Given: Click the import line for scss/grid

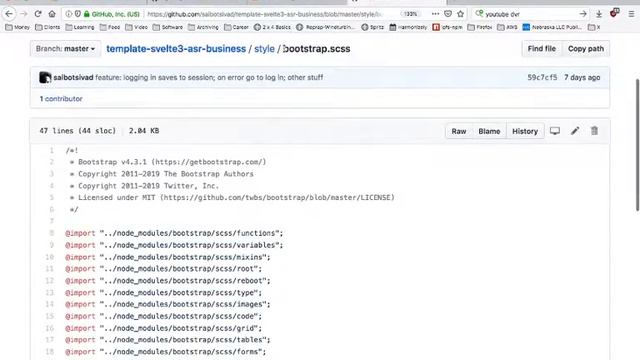Looking at the screenshot, I should click(163, 328).
